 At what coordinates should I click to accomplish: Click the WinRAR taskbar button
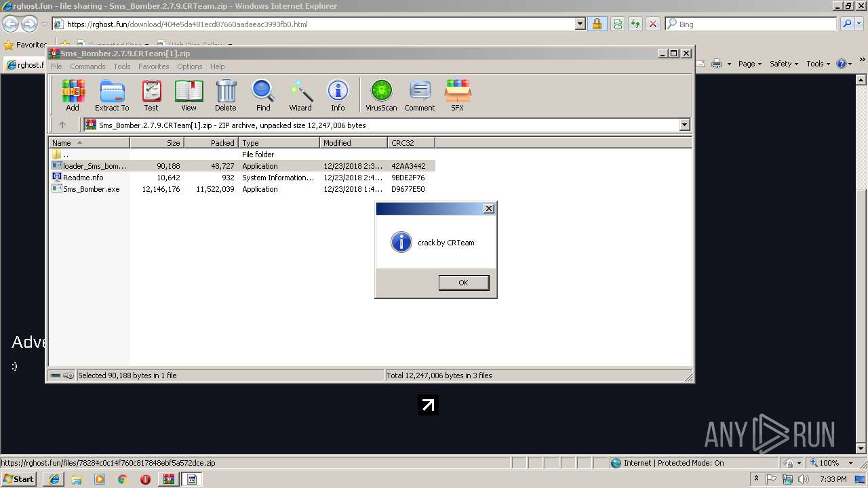coord(168,479)
